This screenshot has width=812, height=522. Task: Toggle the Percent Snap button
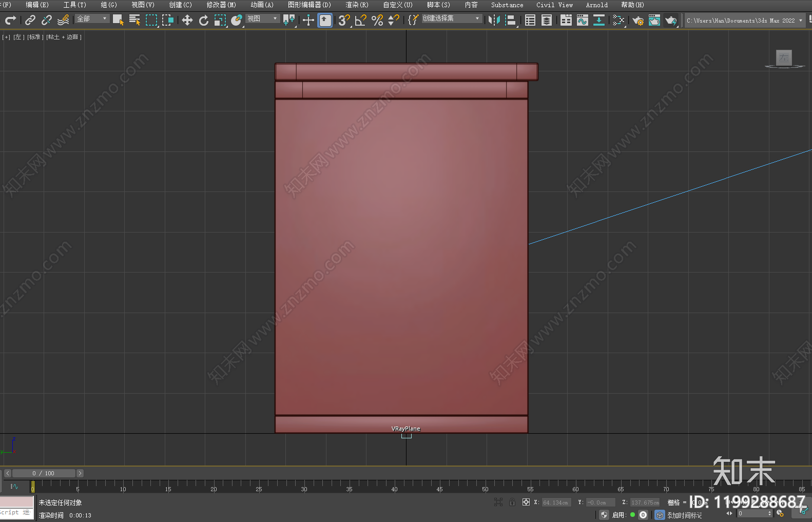pos(377,20)
